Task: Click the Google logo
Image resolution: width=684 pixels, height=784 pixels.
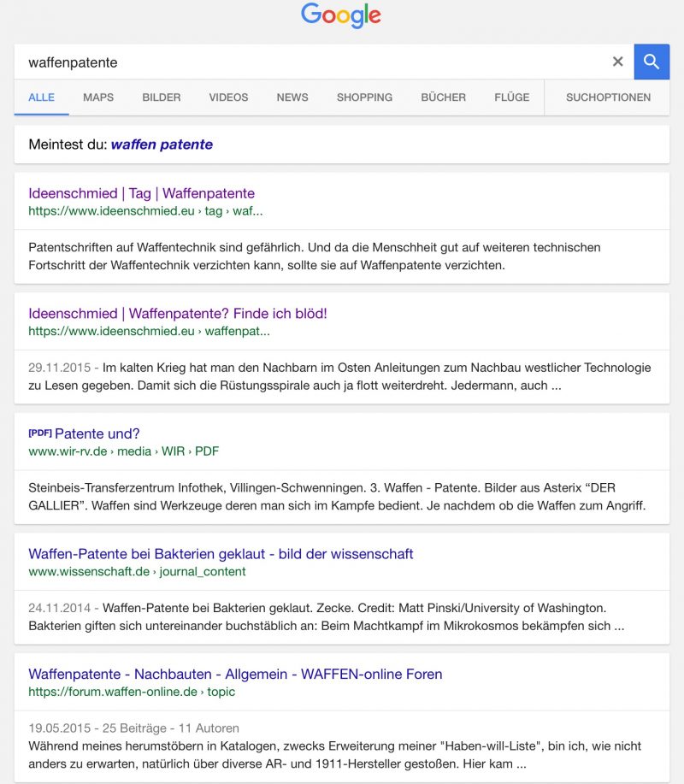Action: [x=341, y=15]
